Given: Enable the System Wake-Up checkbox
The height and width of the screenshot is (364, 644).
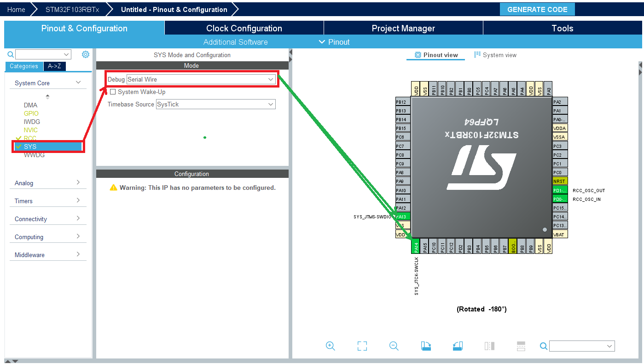Looking at the screenshot, I should [x=113, y=92].
